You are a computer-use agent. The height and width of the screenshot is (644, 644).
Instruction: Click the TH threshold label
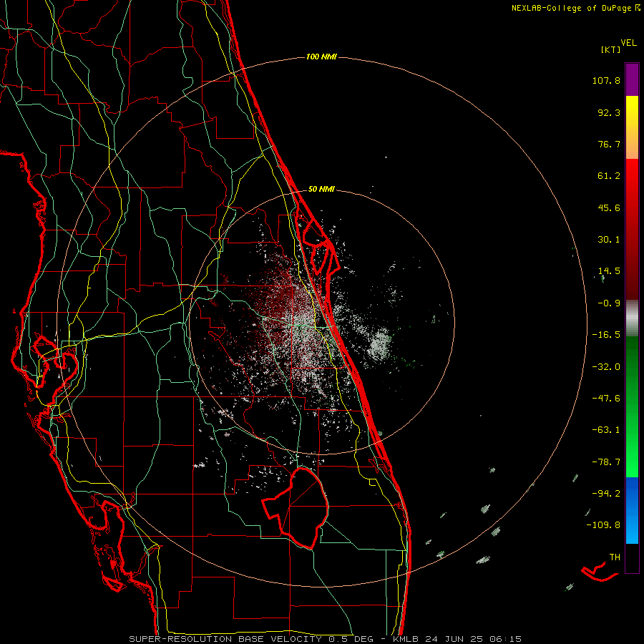[x=615, y=557]
